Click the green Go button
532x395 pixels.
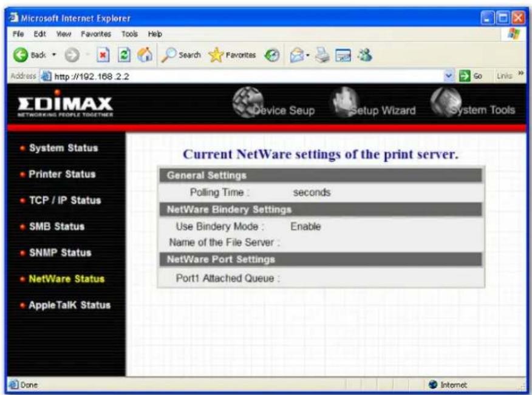[470, 76]
